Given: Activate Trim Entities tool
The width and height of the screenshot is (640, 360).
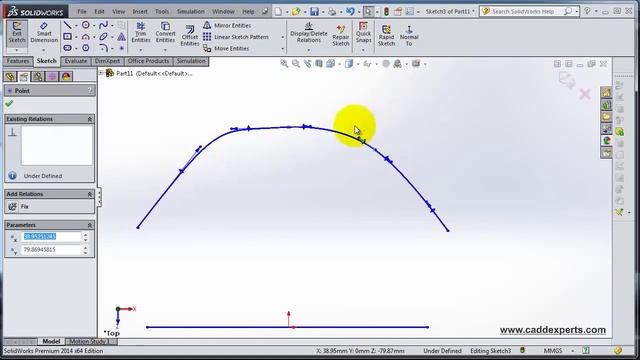Looking at the screenshot, I should [140, 33].
